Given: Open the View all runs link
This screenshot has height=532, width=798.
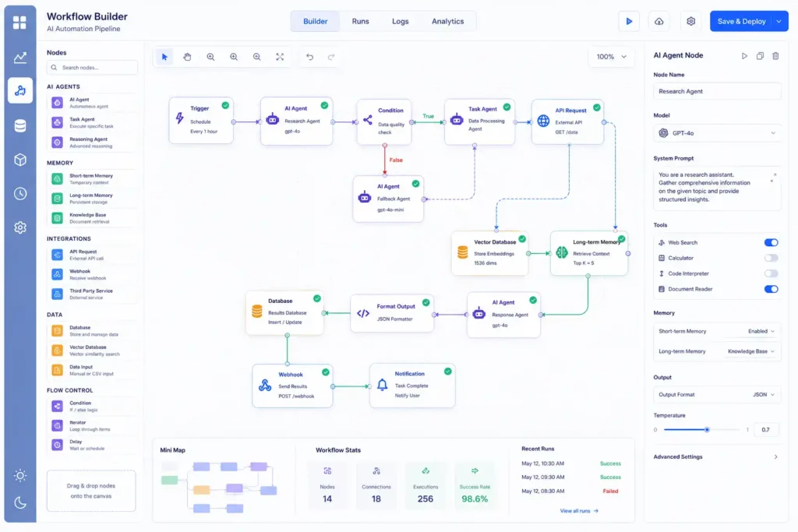Looking at the screenshot, I should click(x=579, y=511).
